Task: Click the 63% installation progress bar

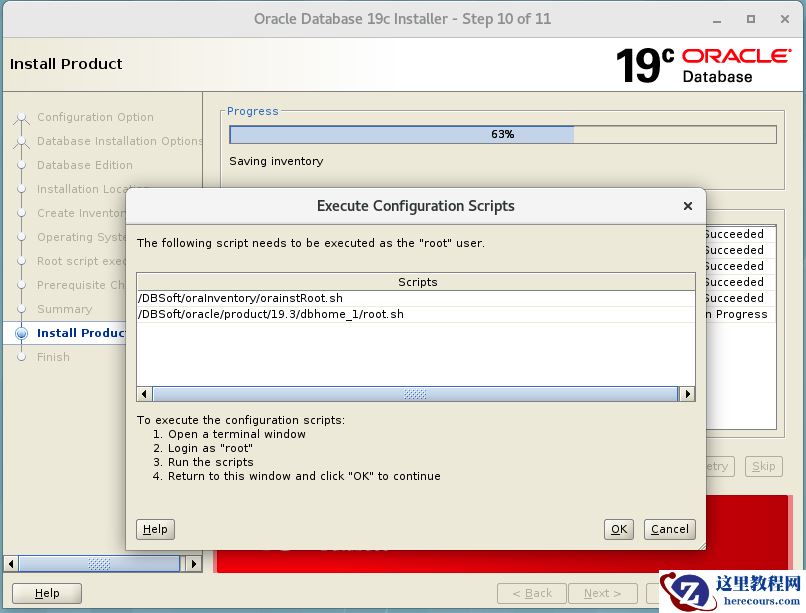Action: click(502, 135)
